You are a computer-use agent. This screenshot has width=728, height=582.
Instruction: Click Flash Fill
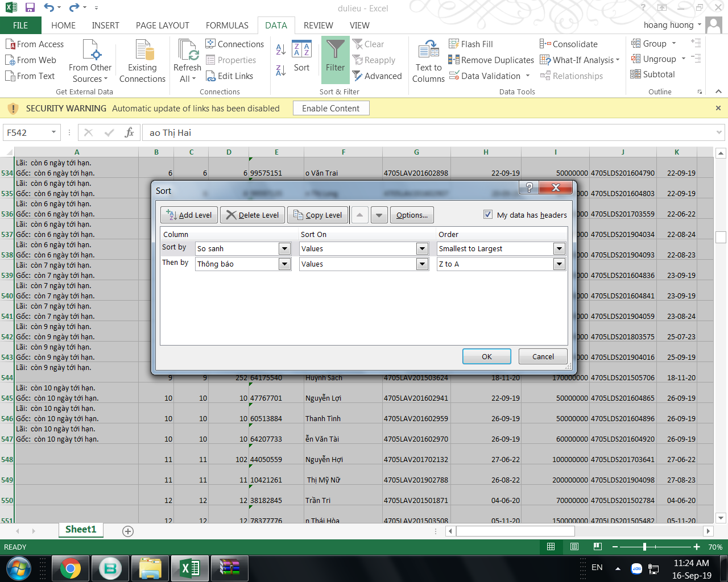pyautogui.click(x=471, y=44)
